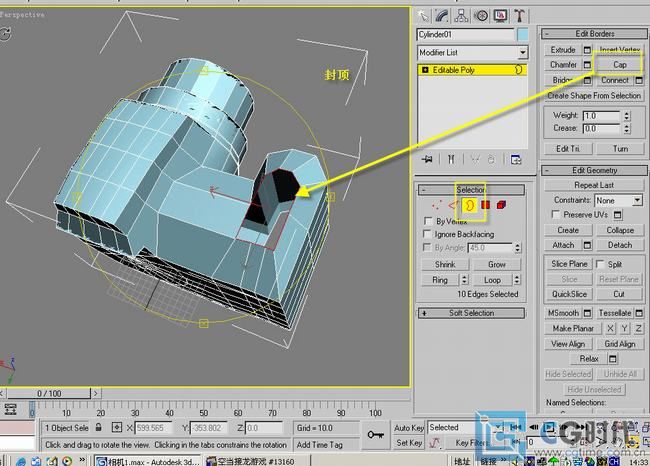Open Configure Modifier Sets icon
650x466 pixels.
point(516,160)
